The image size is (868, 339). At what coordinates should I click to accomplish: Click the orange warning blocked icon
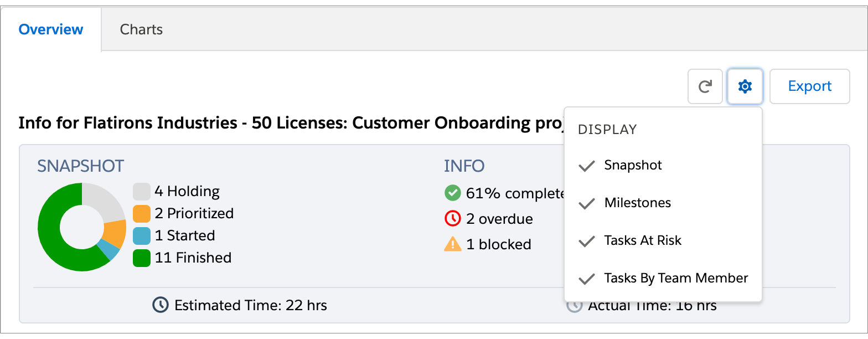click(x=452, y=244)
